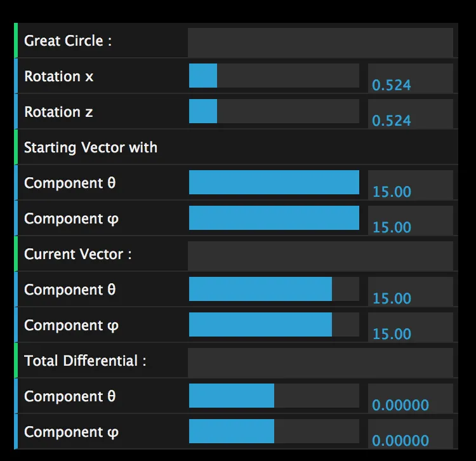Click the Starting Vector with header
Image resolution: width=476 pixels, height=461 pixels.
(91, 147)
